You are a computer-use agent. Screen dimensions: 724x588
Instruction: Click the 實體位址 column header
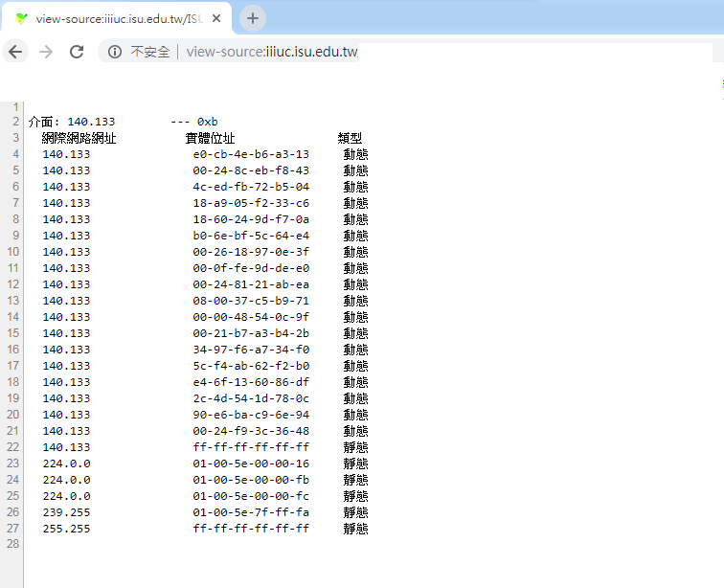click(210, 138)
